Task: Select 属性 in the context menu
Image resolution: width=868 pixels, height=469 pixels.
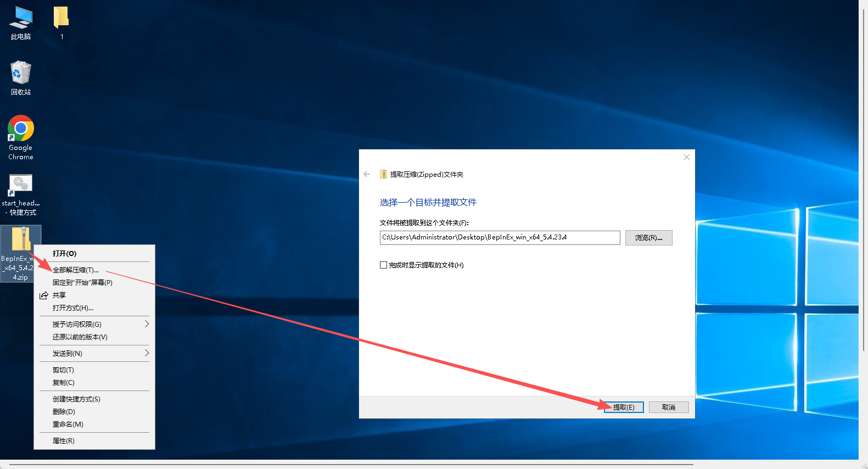Action: (x=64, y=440)
